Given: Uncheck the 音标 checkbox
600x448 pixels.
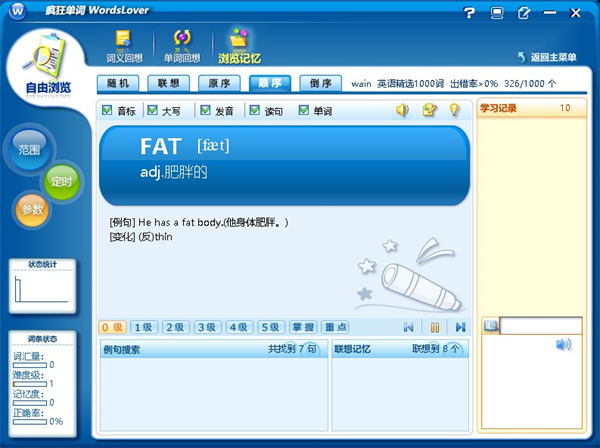Looking at the screenshot, I should [x=108, y=110].
